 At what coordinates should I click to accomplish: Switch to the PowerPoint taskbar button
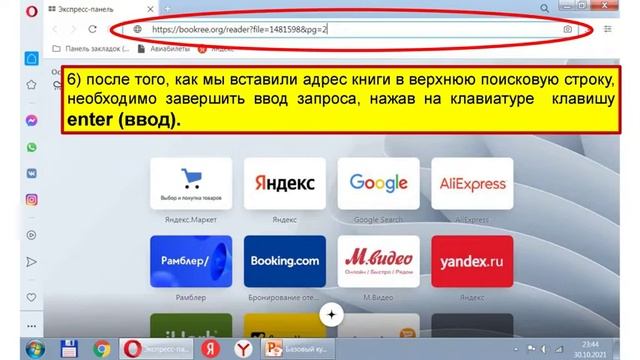(x=297, y=349)
